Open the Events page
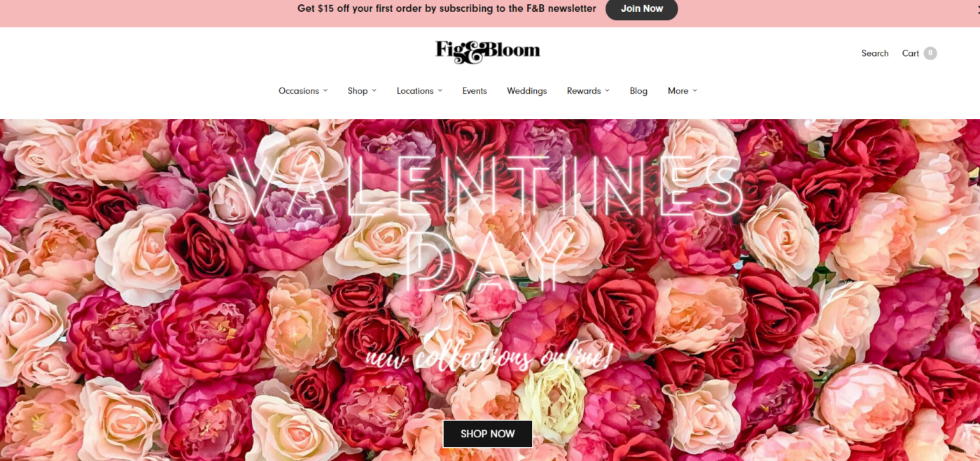 475,91
